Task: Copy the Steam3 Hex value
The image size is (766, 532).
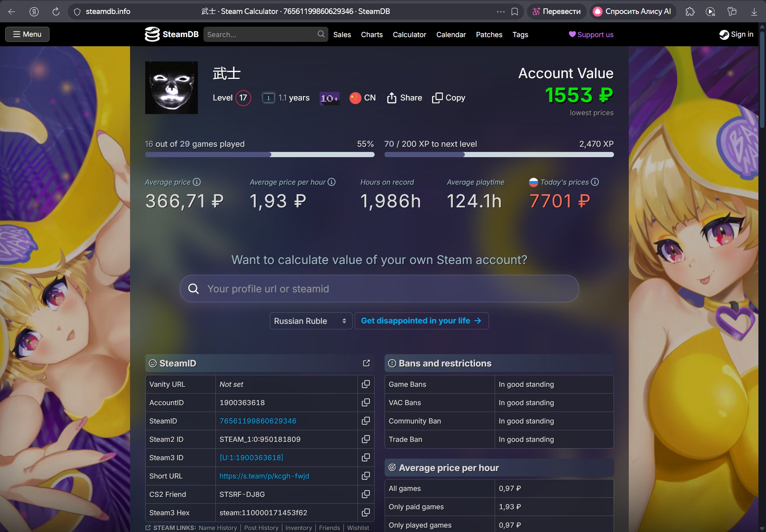Action: coord(365,512)
